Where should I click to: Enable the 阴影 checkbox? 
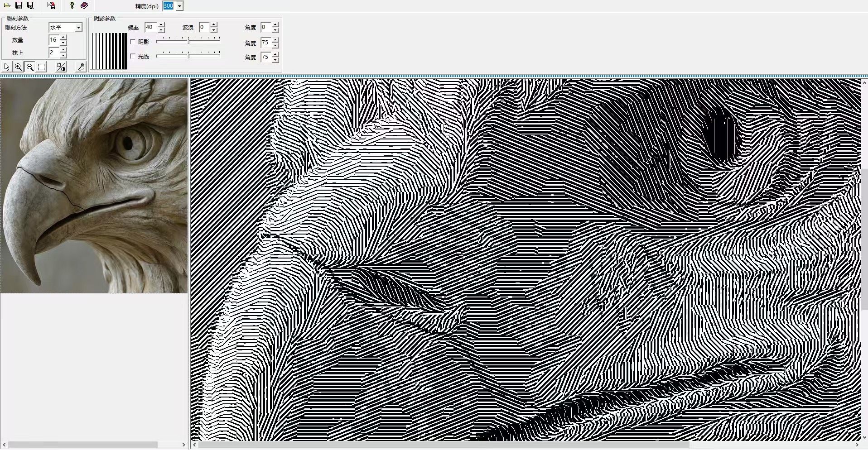133,42
